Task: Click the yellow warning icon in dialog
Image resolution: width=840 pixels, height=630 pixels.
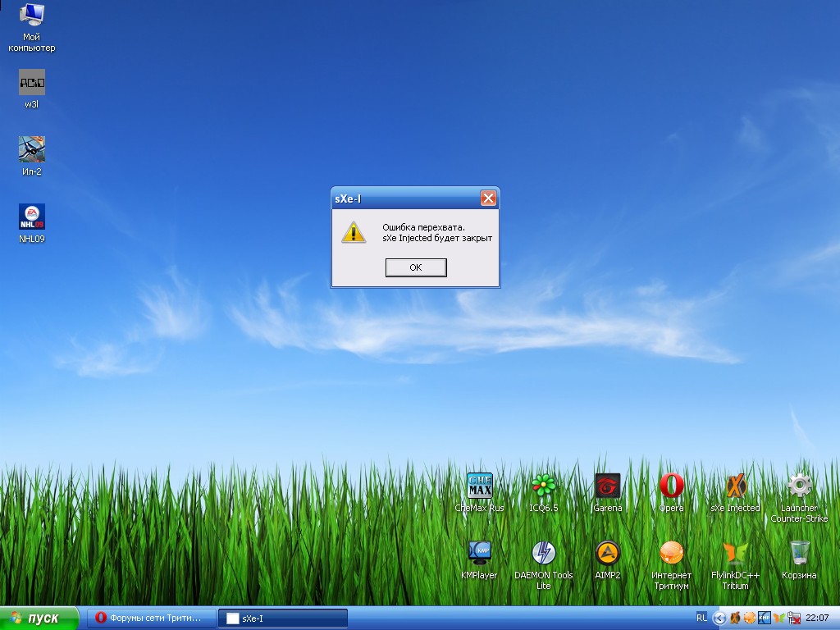Action: click(x=354, y=233)
